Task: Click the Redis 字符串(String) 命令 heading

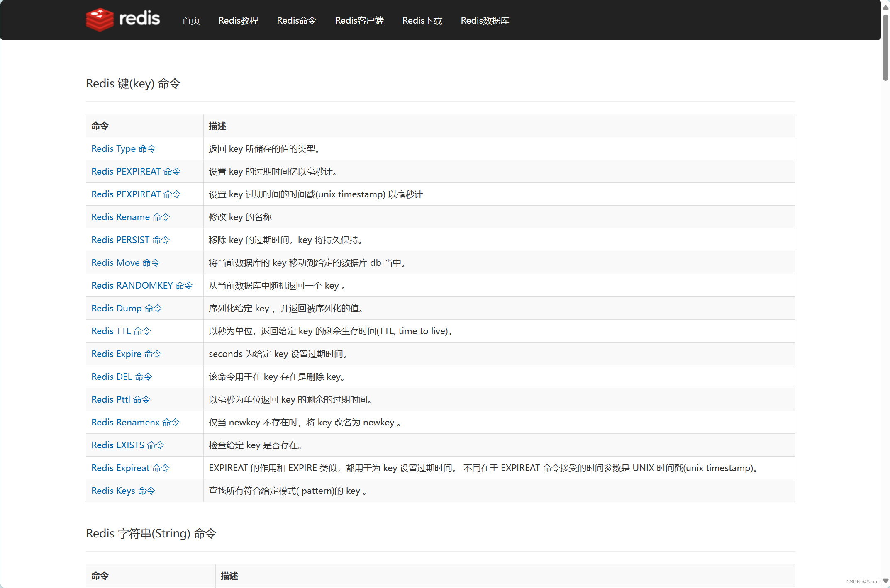Action: click(x=151, y=534)
